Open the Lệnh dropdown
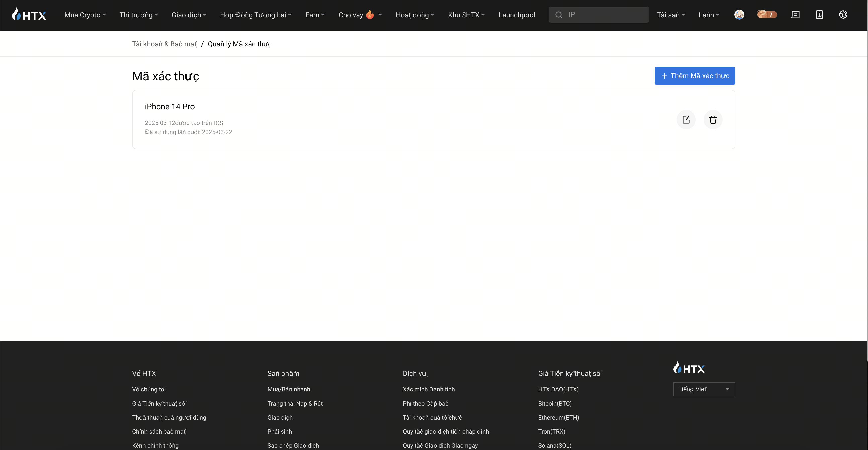 [x=709, y=15]
